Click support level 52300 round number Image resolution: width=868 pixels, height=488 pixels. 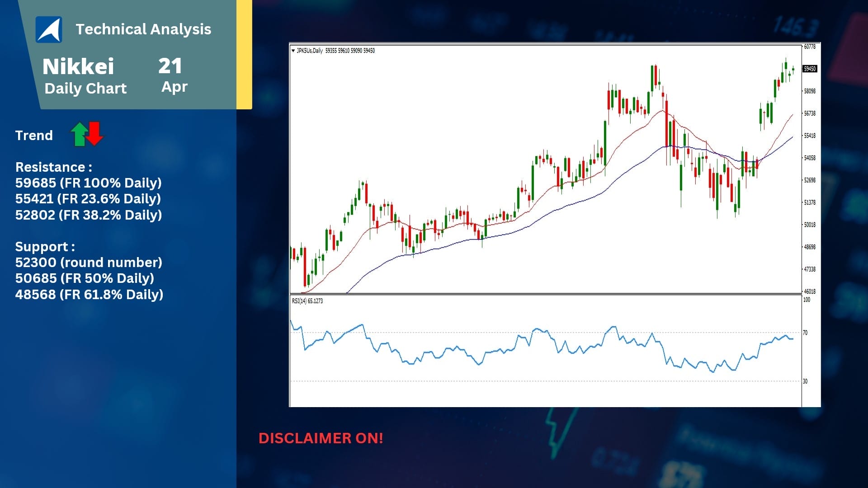pos(89,263)
